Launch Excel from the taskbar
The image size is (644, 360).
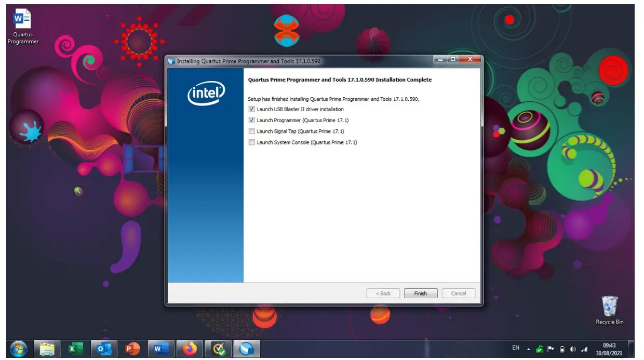(75, 349)
